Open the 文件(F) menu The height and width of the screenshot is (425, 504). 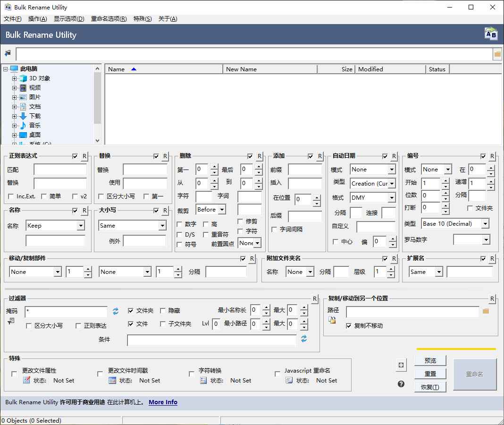(13, 18)
